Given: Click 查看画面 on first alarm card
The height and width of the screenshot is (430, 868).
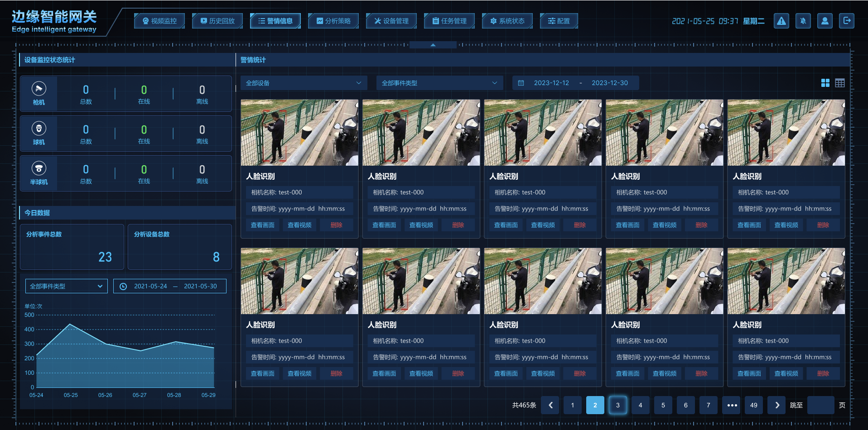Looking at the screenshot, I should click(x=262, y=225).
